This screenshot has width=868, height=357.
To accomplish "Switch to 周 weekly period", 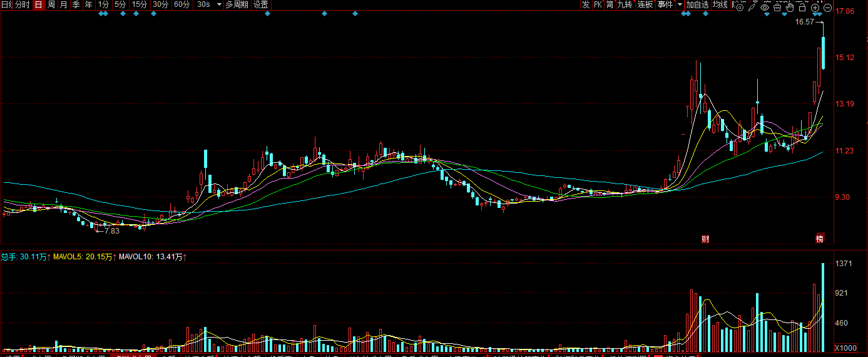I will 51,4.
